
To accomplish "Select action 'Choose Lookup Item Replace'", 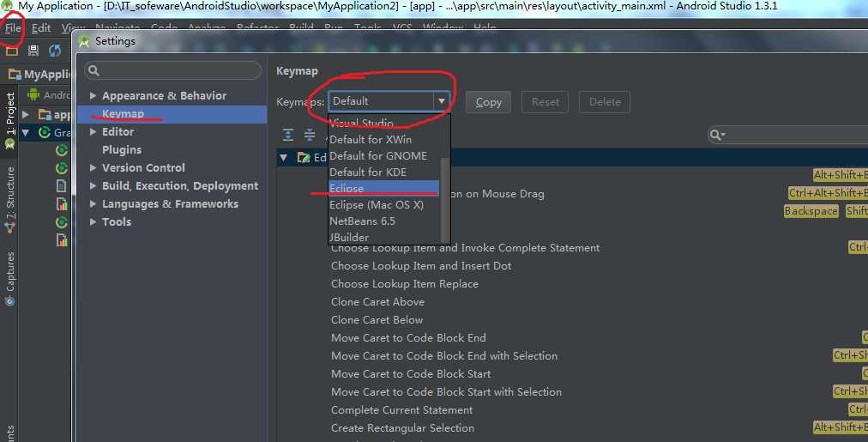I will [x=405, y=283].
